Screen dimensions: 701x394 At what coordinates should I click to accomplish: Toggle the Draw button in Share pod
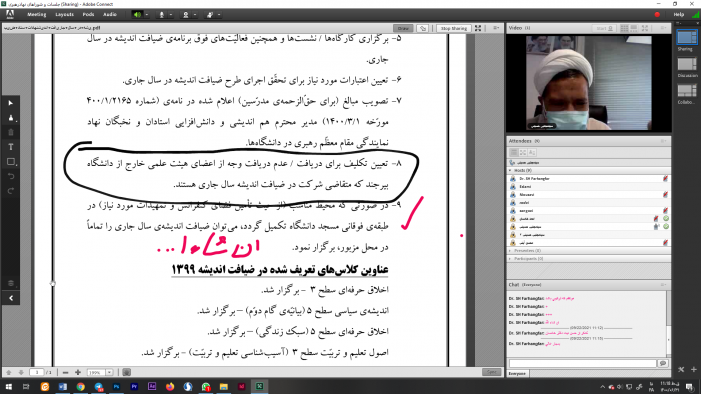(x=403, y=28)
